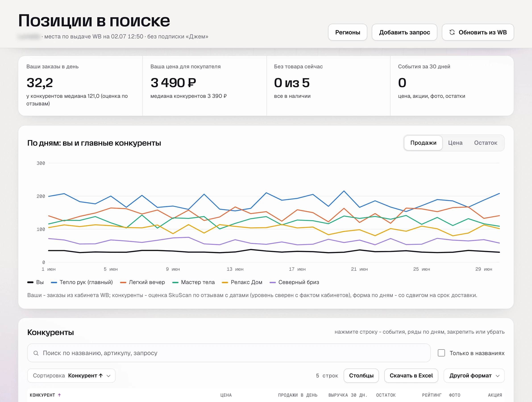The height and width of the screenshot is (402, 532).
Task: Sort by the АКЦИЯ column header
Action: [x=495, y=395]
